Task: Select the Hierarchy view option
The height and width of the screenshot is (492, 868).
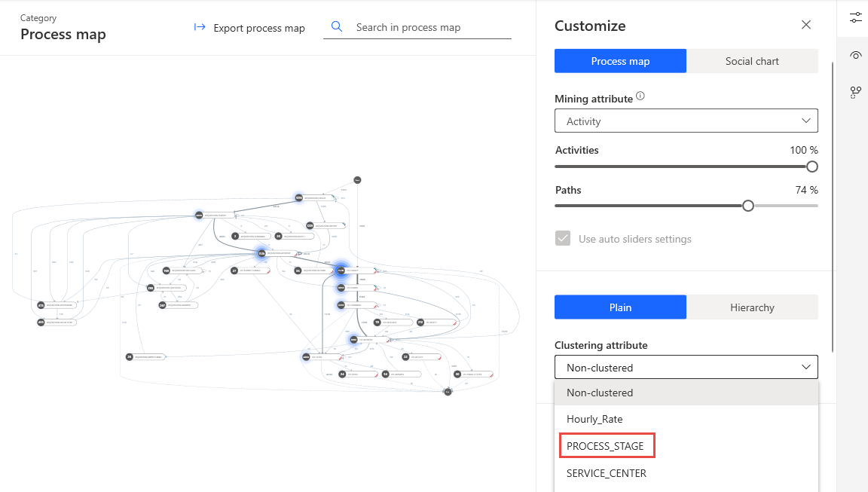Action: click(x=752, y=307)
